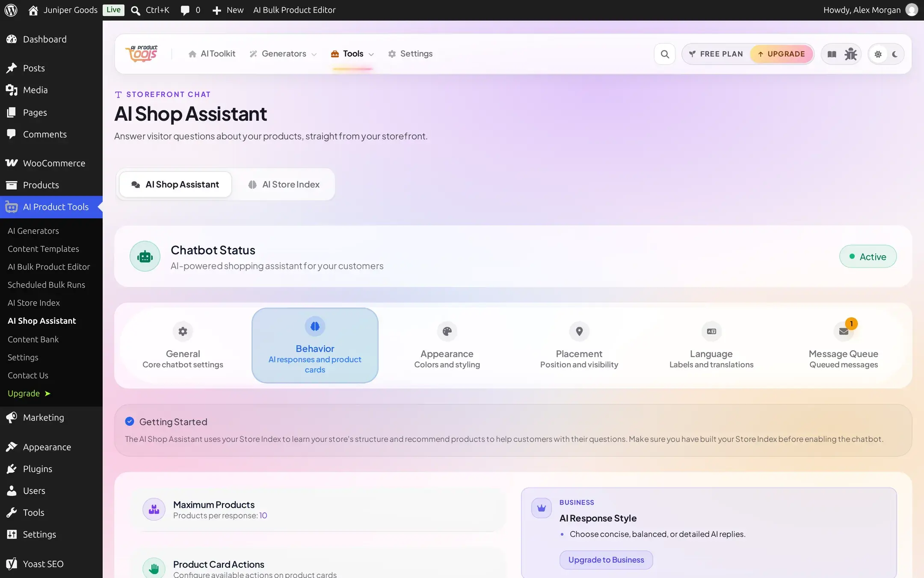Switch to light mode sun icon

[878, 54]
